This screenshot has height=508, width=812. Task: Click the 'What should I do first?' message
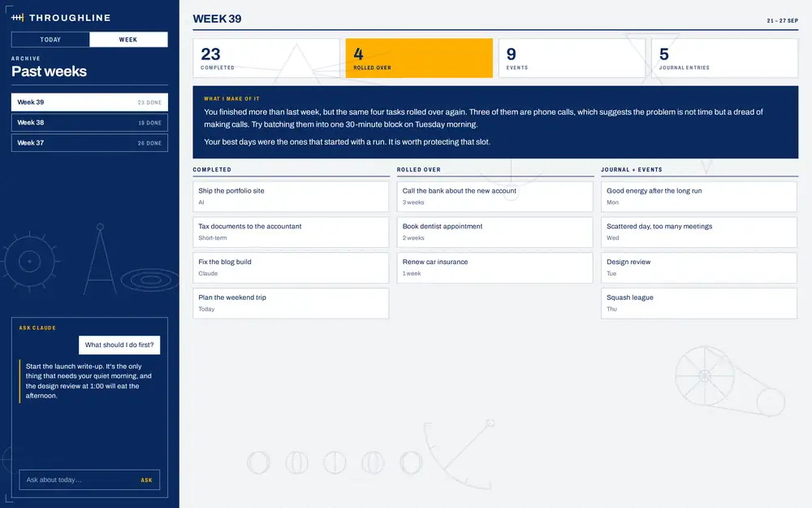(x=119, y=345)
